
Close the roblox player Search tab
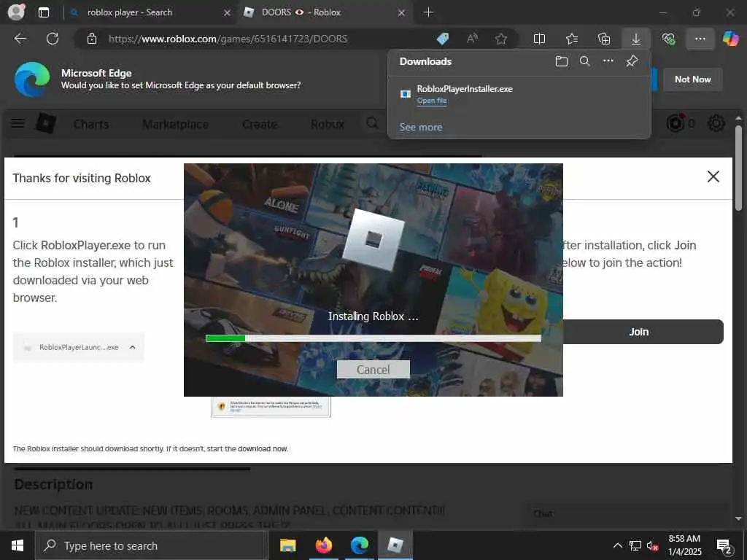point(228,13)
